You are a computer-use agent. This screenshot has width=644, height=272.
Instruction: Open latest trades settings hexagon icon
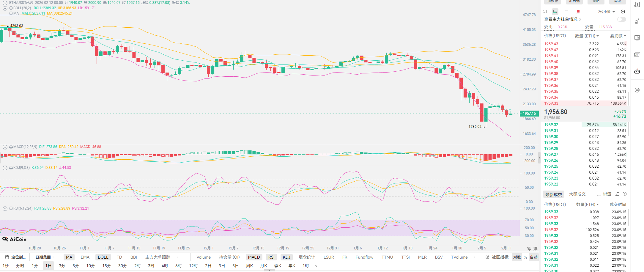coord(625,194)
